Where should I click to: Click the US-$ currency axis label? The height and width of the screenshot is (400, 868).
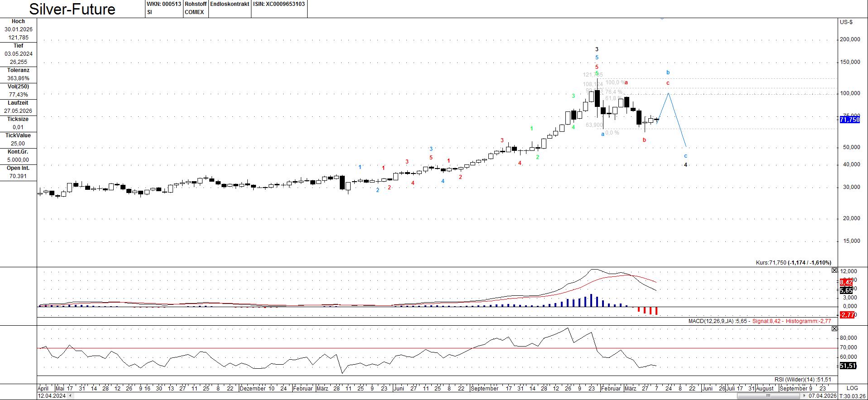pyautogui.click(x=846, y=22)
